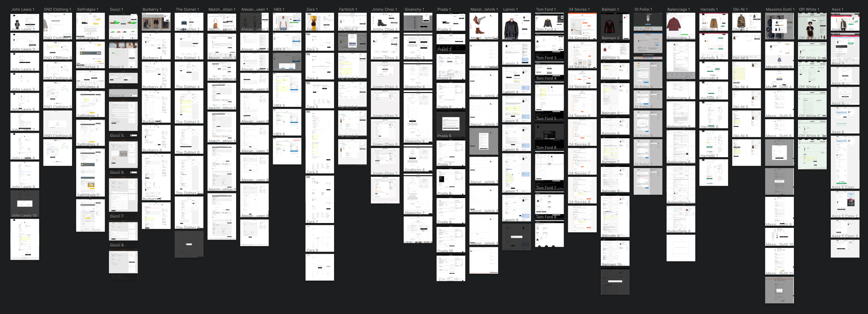Click the 'Oki-Ni 6' artboard label
This screenshot has width=868, height=314.
point(740,136)
